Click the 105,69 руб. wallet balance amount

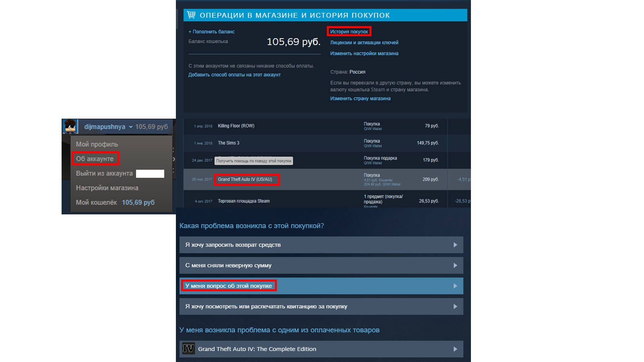[x=293, y=41]
